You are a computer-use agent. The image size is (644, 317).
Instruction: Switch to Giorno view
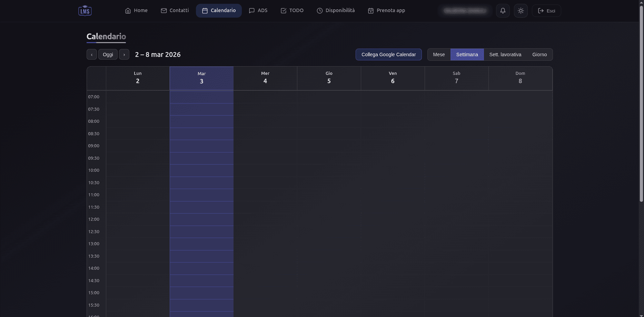(x=539, y=55)
